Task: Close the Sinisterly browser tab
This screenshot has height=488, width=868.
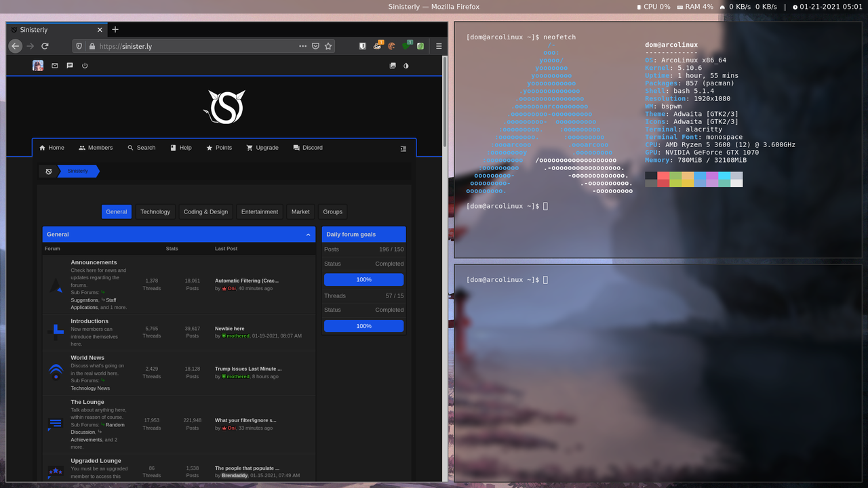Action: pyautogui.click(x=100, y=30)
